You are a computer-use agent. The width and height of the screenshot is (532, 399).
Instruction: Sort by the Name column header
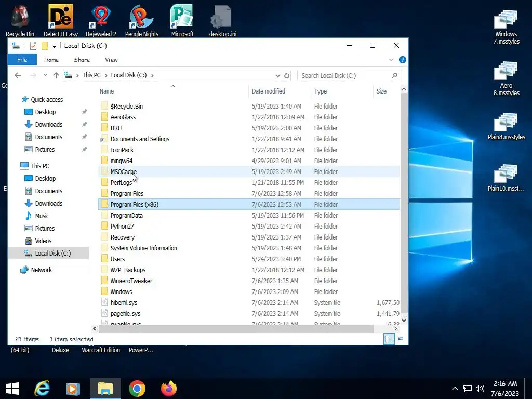pyautogui.click(x=173, y=91)
